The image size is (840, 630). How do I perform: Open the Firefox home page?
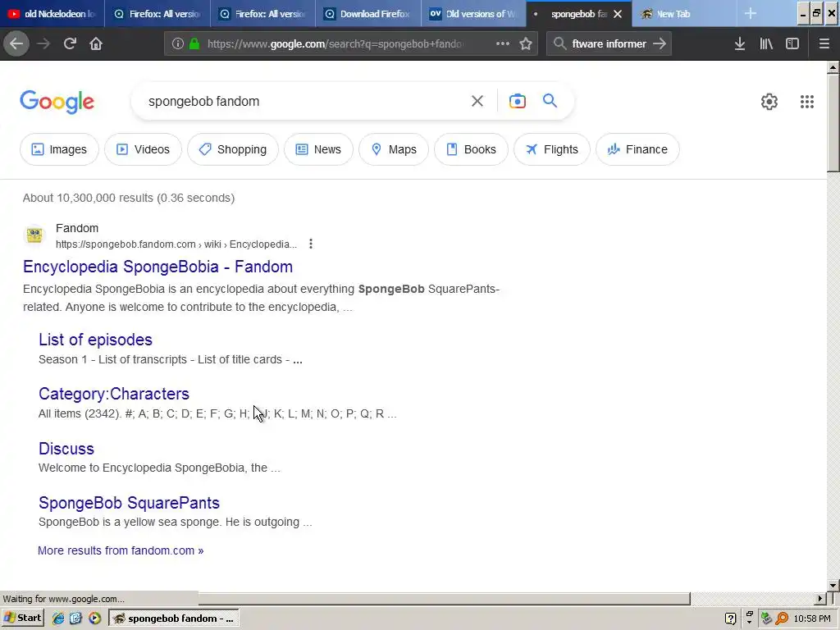click(96, 43)
